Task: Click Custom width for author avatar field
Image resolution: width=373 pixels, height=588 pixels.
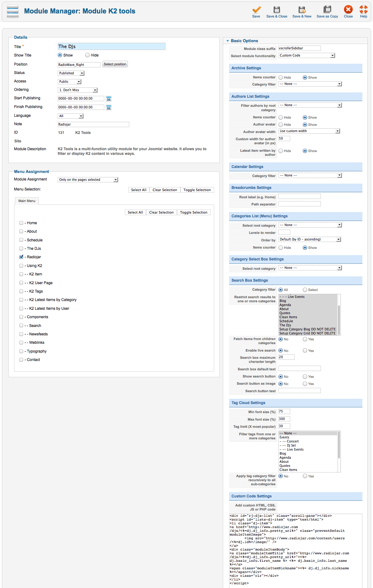Action: 284,139
